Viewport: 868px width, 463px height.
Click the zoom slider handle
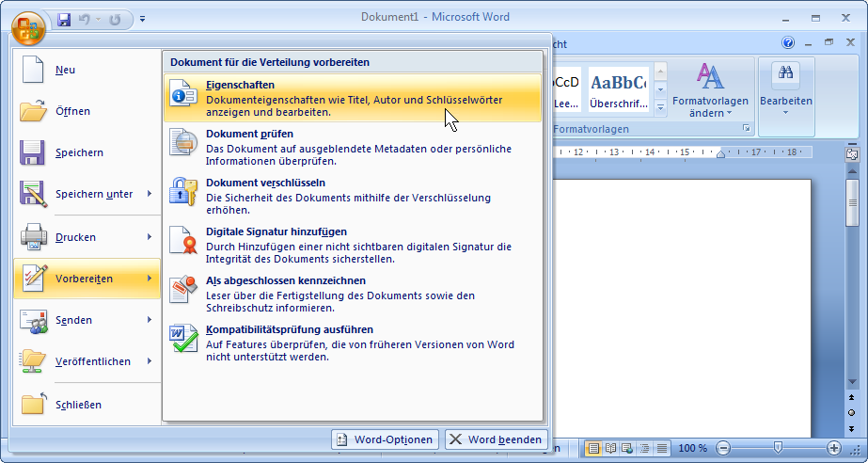click(777, 448)
